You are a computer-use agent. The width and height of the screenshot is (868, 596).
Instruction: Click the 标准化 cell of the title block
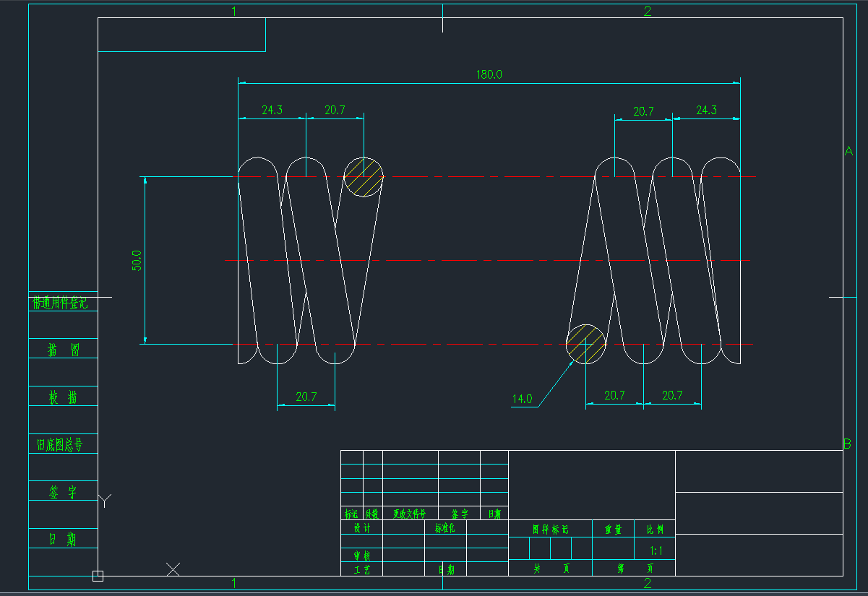coord(447,530)
